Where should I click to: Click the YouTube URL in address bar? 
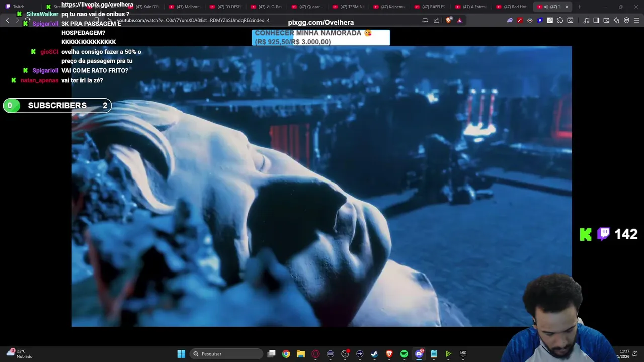194,20
